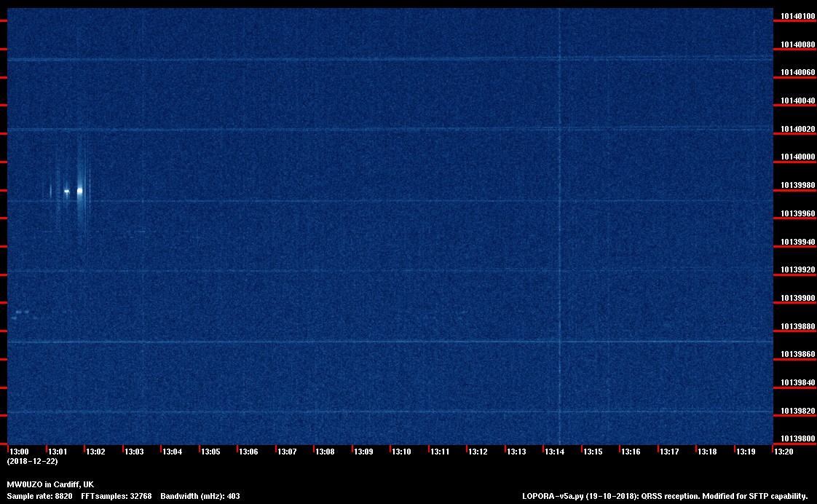817x504 pixels.
Task: Click the 10139860 frequency label
Action: (x=797, y=355)
